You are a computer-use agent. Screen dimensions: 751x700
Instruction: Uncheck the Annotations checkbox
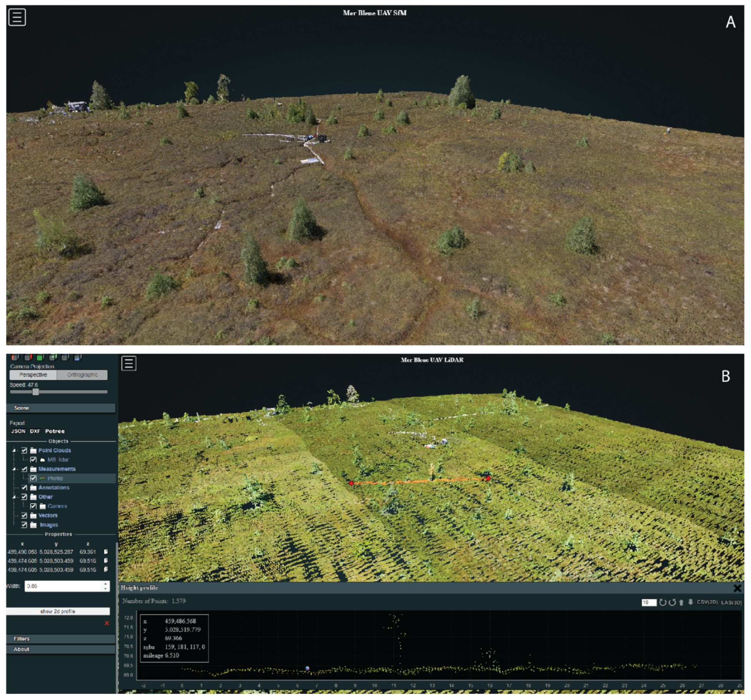(24, 487)
